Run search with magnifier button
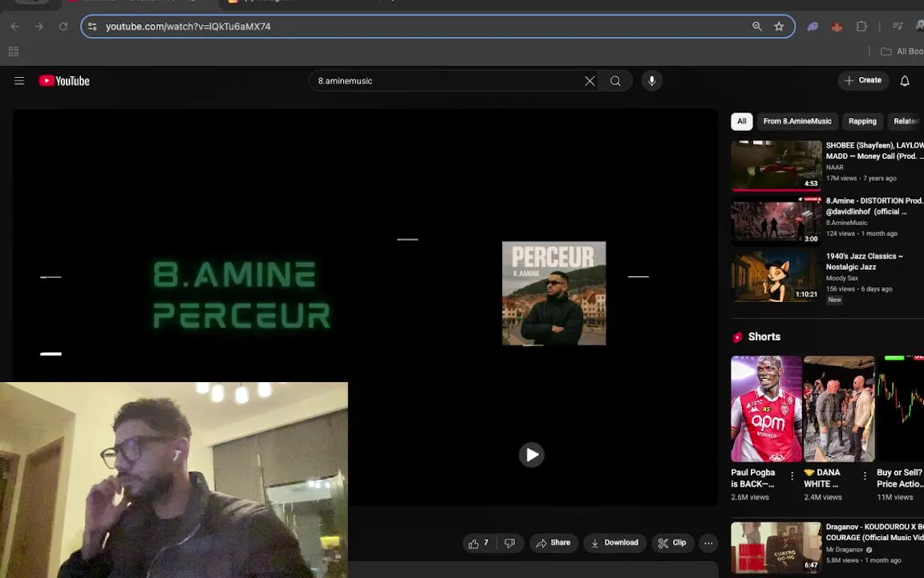924x578 pixels. [615, 81]
